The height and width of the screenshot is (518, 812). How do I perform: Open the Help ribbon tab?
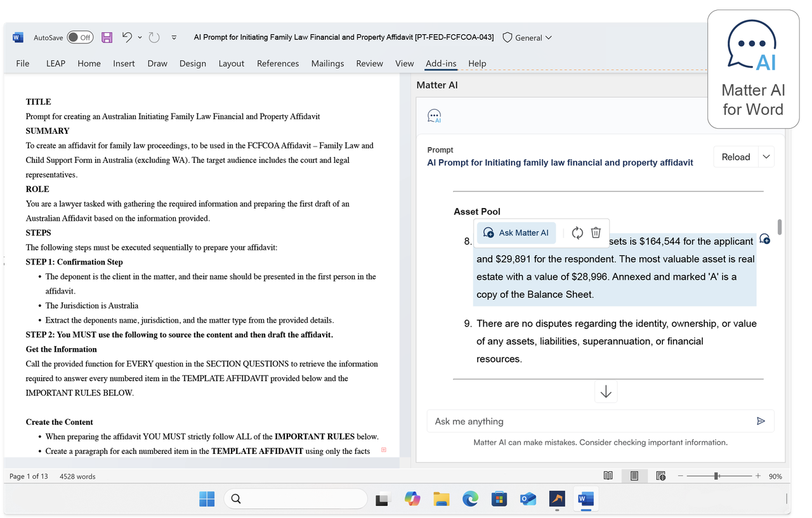click(477, 63)
